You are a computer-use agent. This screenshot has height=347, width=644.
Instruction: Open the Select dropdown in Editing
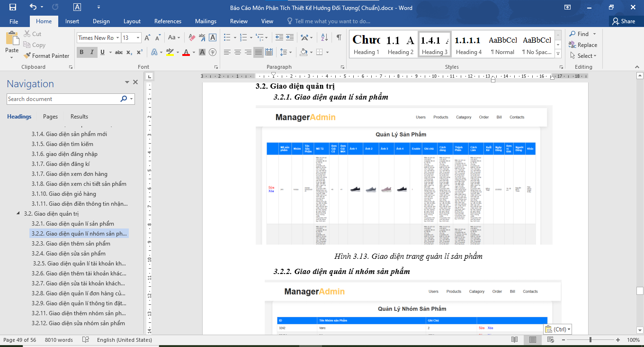tap(583, 56)
